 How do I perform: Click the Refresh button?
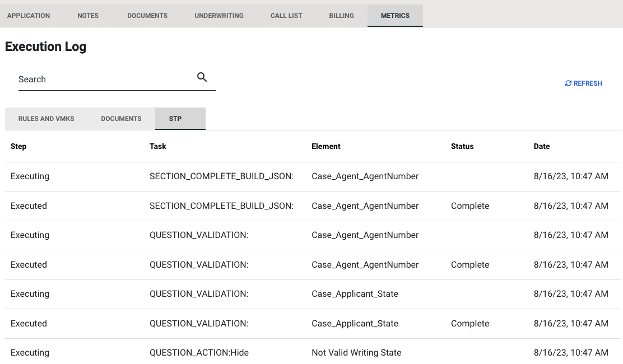coord(583,83)
